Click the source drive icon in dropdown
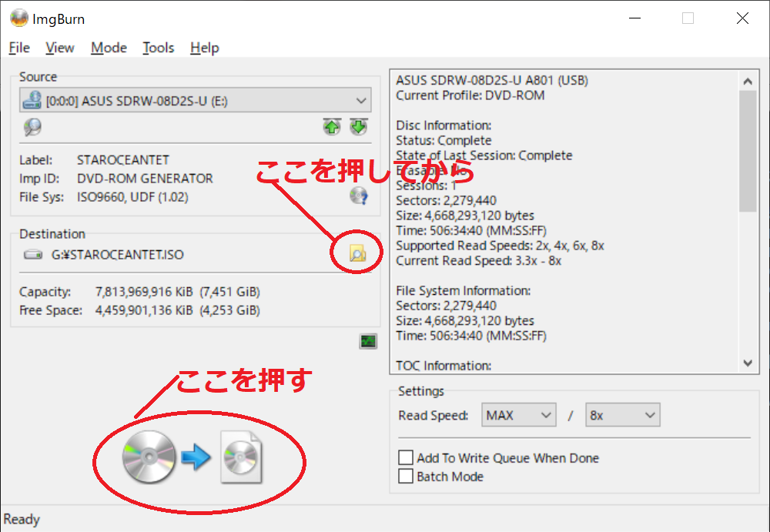Image resolution: width=770 pixels, height=532 pixels. coord(32,100)
